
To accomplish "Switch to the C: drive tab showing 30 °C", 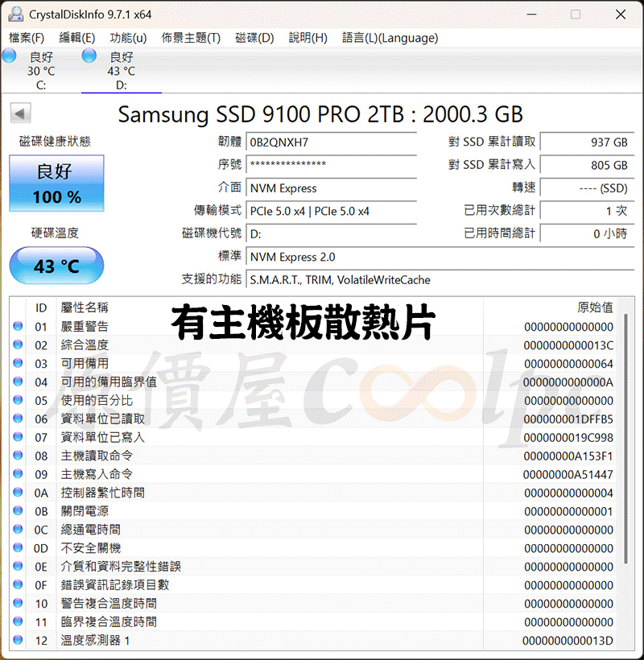I will tap(41, 71).
